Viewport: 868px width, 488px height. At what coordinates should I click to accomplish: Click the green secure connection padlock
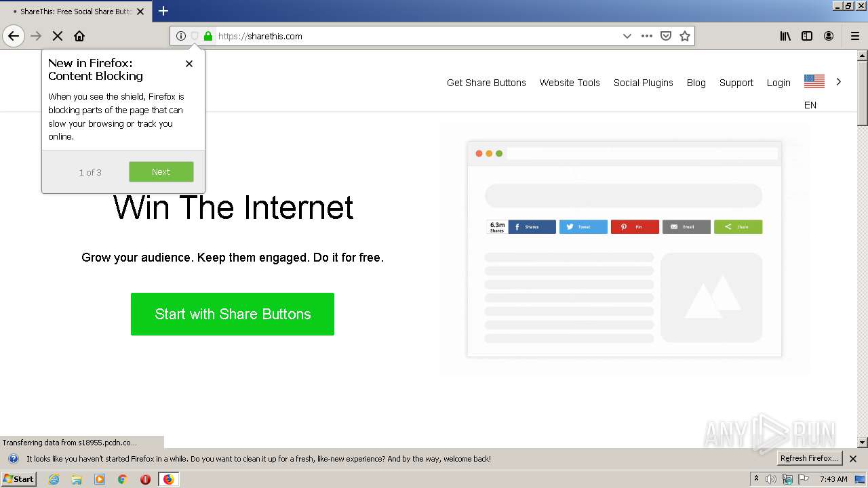[x=208, y=36]
